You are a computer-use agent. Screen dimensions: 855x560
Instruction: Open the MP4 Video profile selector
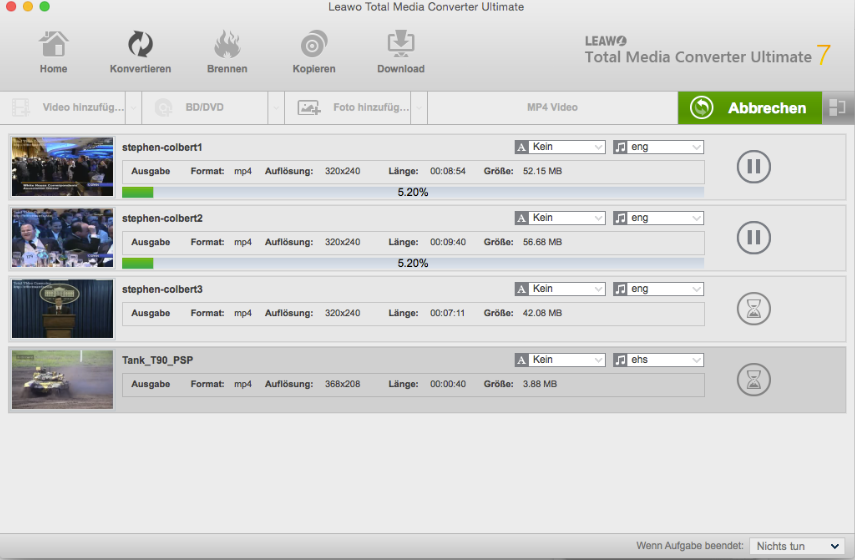tap(552, 107)
